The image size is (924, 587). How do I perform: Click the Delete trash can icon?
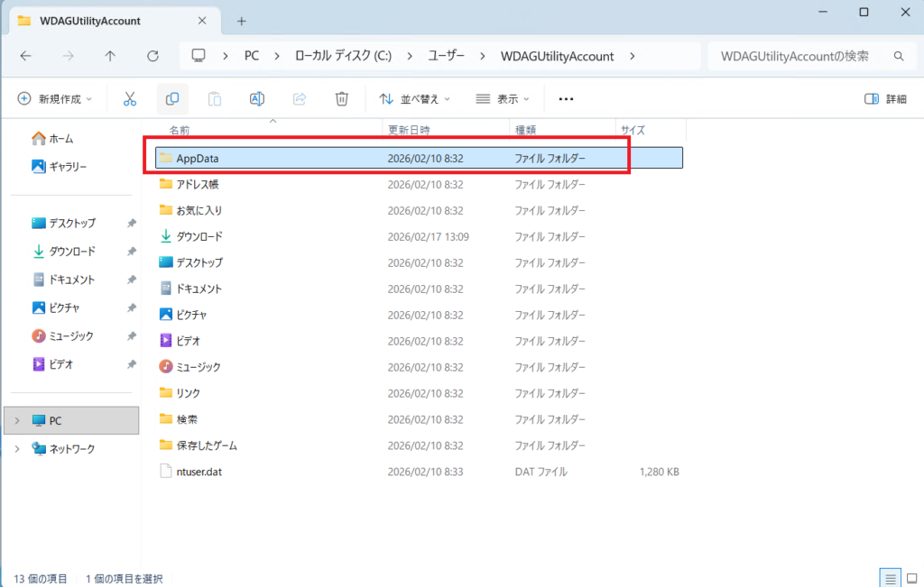tap(342, 98)
